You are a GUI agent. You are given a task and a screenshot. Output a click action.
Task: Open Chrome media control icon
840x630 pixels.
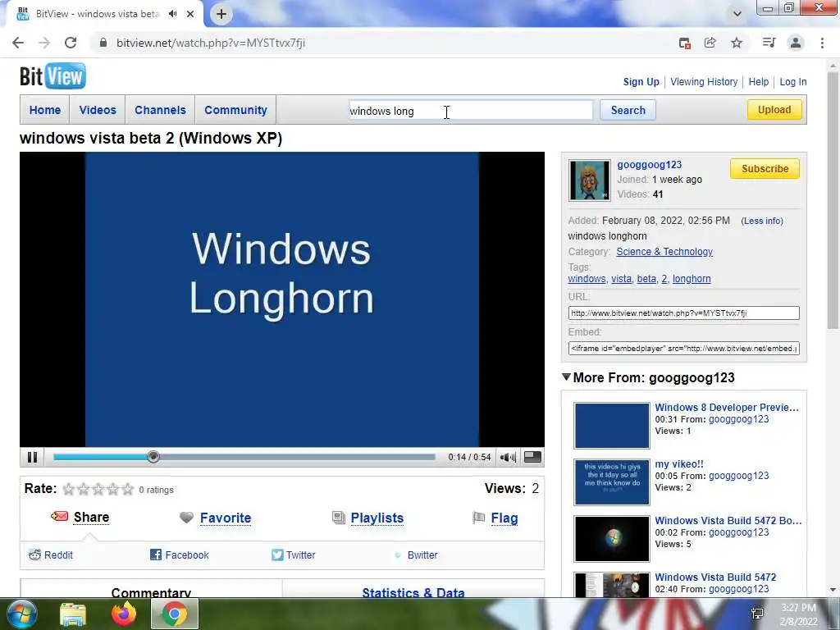point(769,43)
